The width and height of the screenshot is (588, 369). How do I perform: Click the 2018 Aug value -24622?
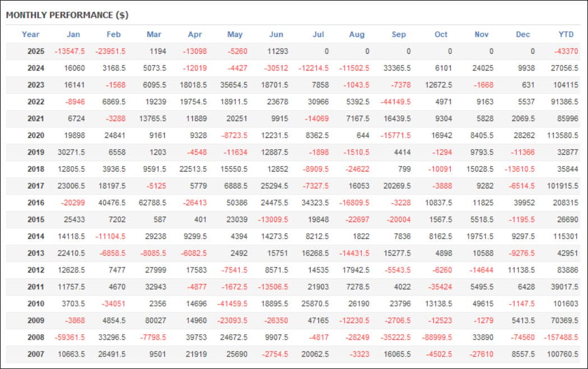[x=358, y=169]
